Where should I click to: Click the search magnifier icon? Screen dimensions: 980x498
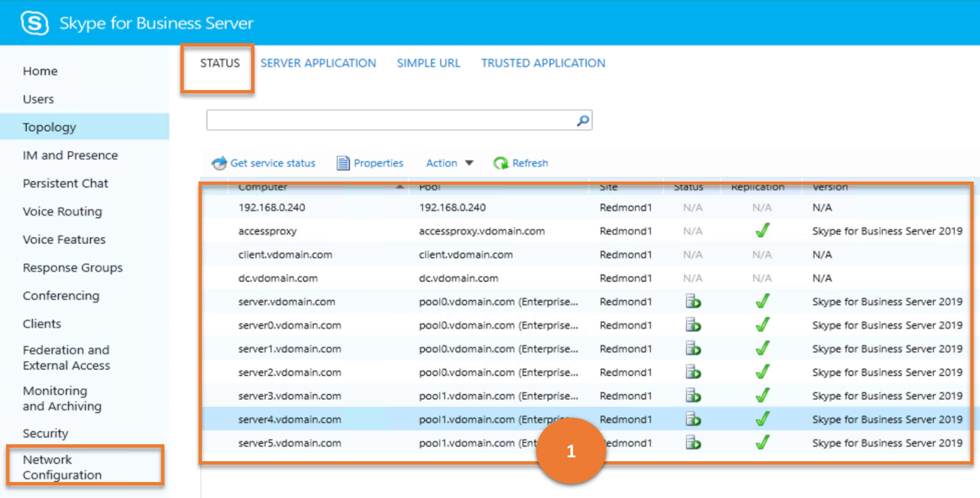583,121
